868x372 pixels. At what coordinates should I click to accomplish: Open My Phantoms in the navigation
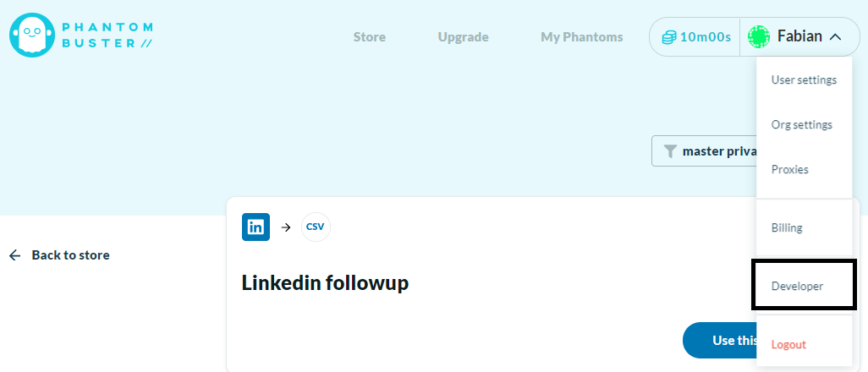point(581,37)
